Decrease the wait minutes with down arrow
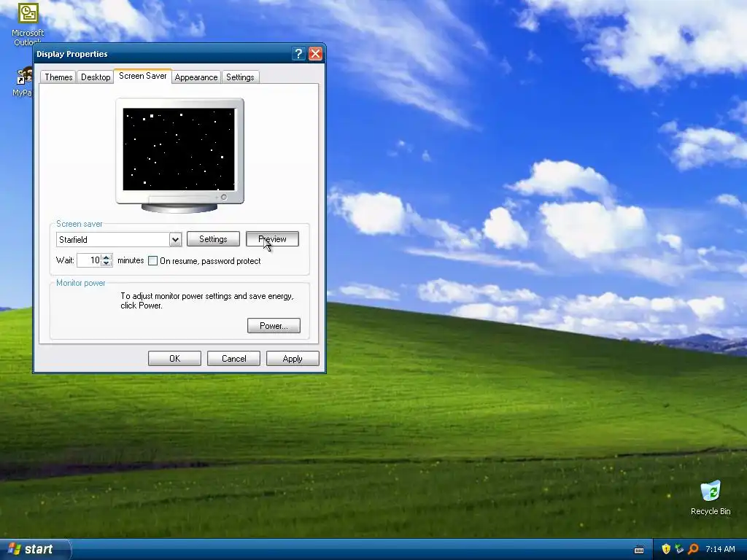The height and width of the screenshot is (560, 747). coord(107,263)
